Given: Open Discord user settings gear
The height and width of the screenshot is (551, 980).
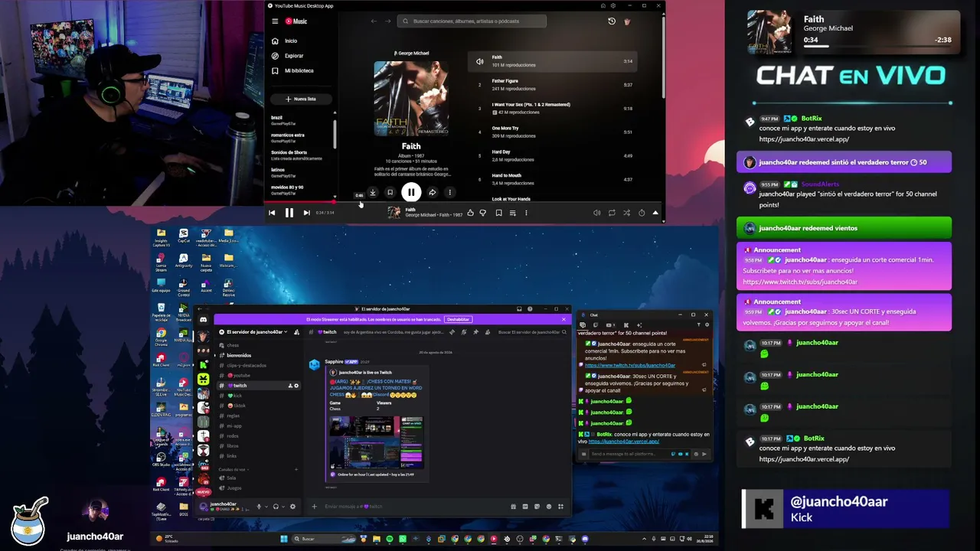Looking at the screenshot, I should coord(292,507).
